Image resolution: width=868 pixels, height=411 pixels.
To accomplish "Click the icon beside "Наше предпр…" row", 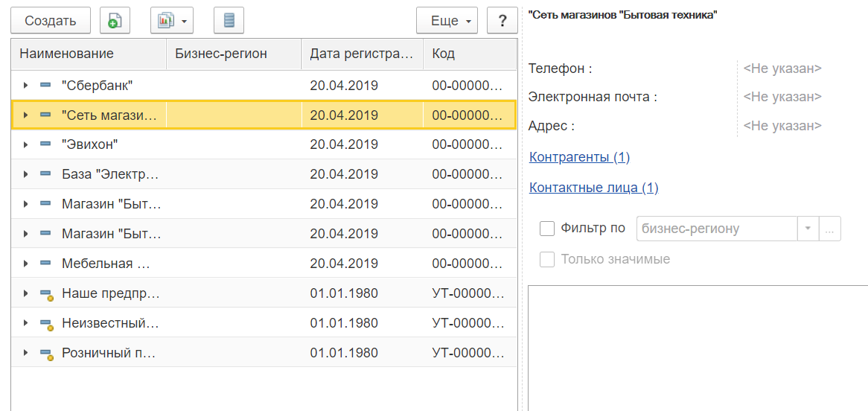I will tap(46, 294).
